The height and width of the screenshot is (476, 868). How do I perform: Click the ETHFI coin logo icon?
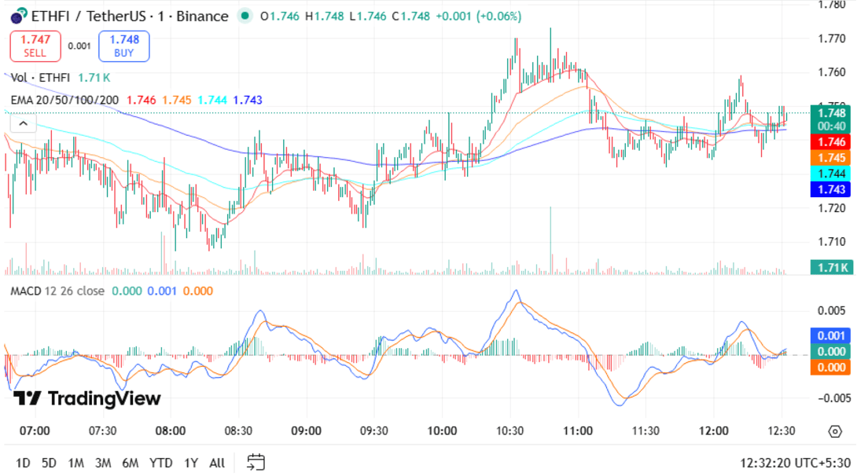click(x=18, y=16)
